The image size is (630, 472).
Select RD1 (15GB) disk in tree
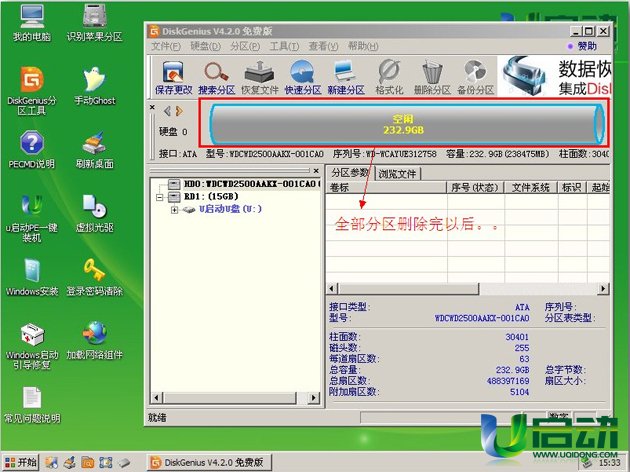[x=203, y=196]
